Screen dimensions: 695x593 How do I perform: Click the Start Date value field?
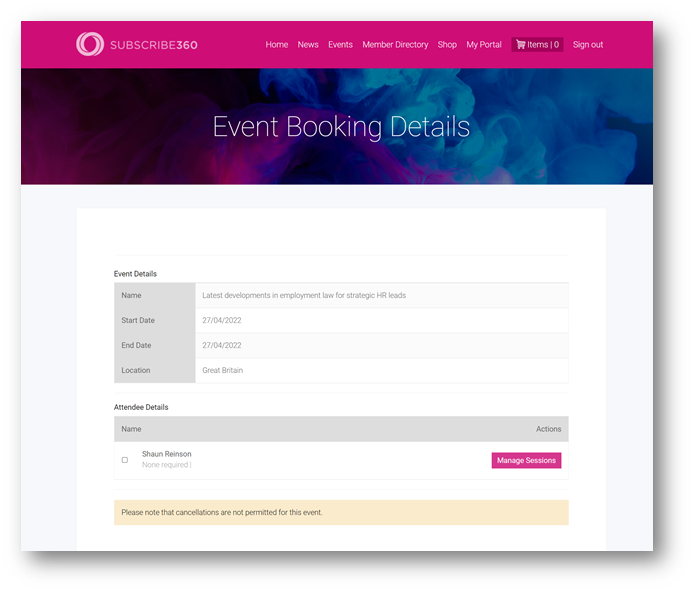tap(222, 320)
